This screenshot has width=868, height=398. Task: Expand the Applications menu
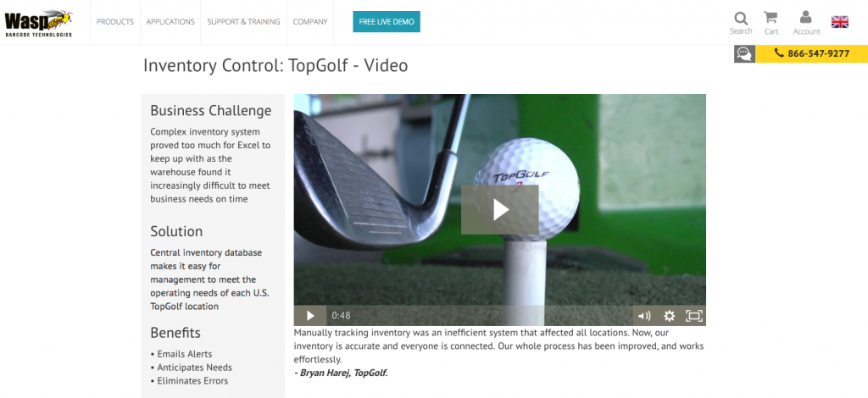pos(170,22)
